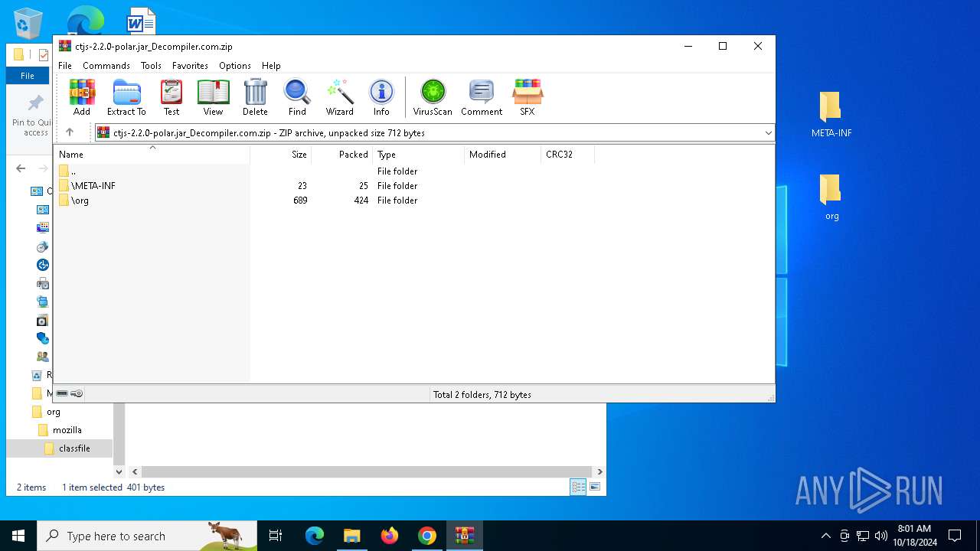The image size is (980, 551).
Task: Sort by the CRC32 column header
Action: (567, 154)
